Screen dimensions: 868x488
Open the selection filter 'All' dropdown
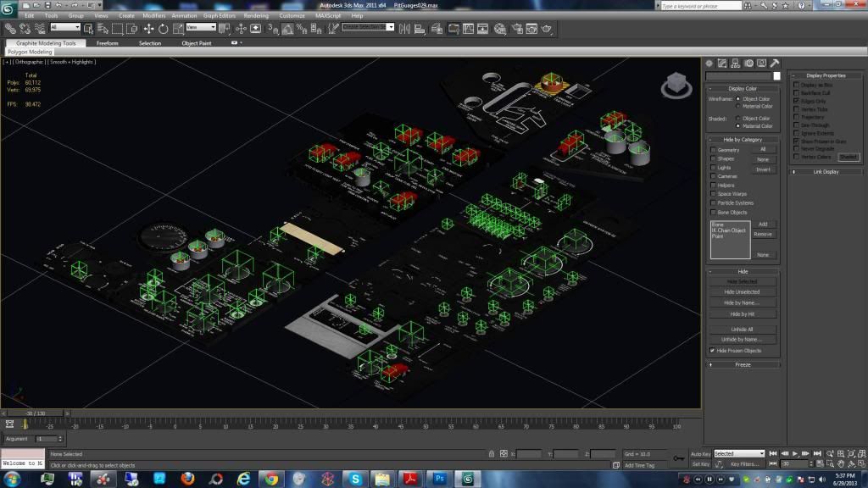pos(65,28)
